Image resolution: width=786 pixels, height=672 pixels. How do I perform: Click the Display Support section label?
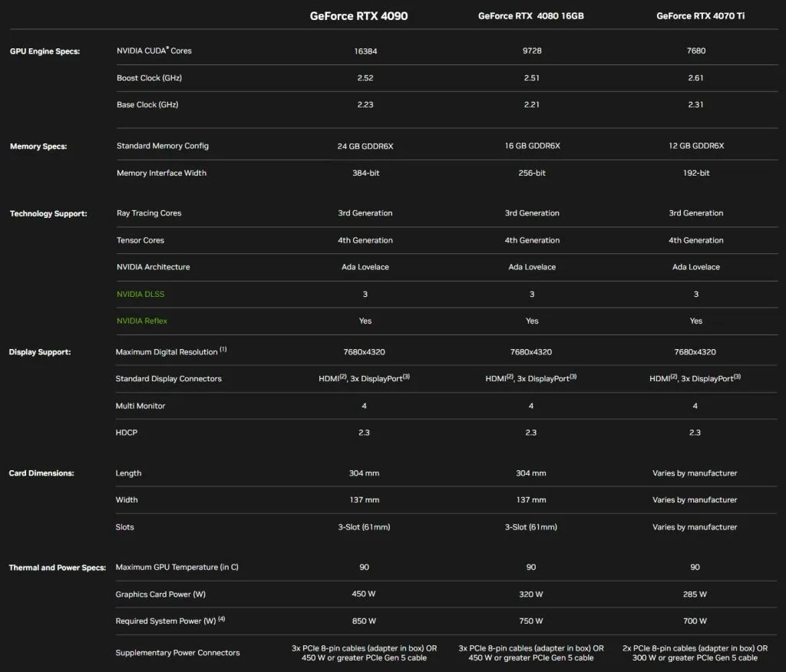tap(40, 352)
